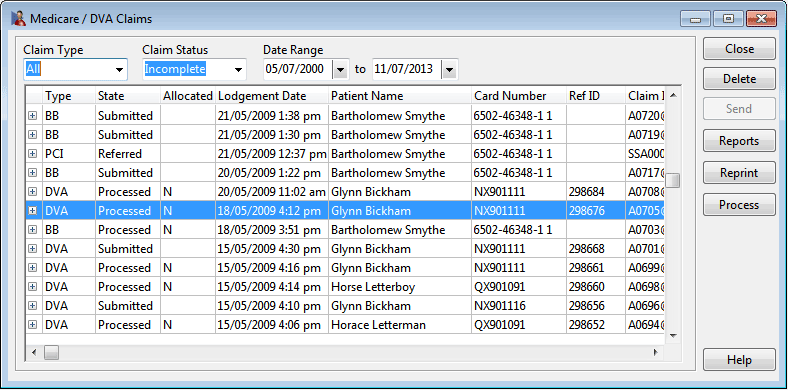Click lodgement date 15/05/2009 4:16 pm
The height and width of the screenshot is (390, 788).
[x=272, y=268]
